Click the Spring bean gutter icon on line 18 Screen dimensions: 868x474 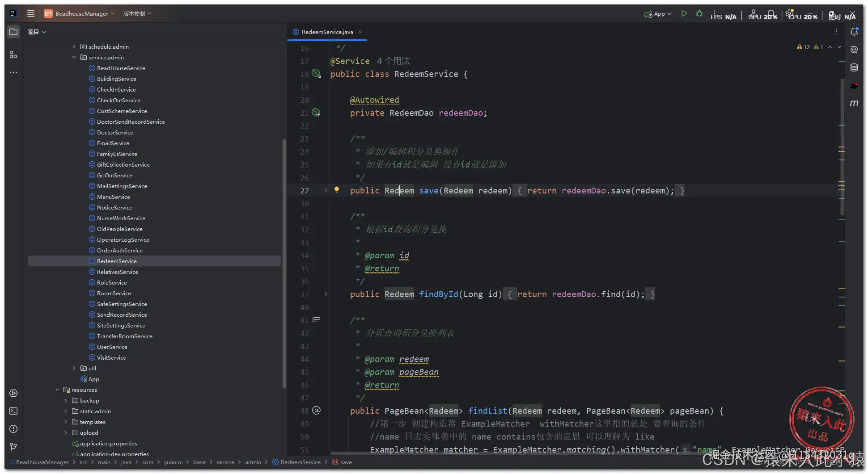316,73
